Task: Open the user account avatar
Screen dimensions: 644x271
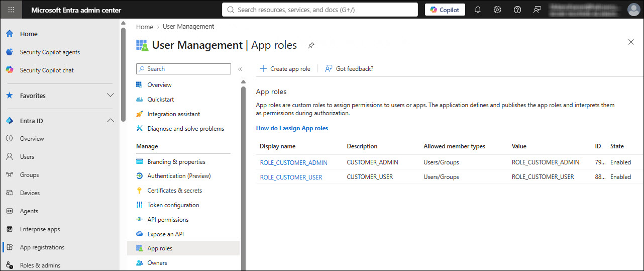Action: coord(633,10)
